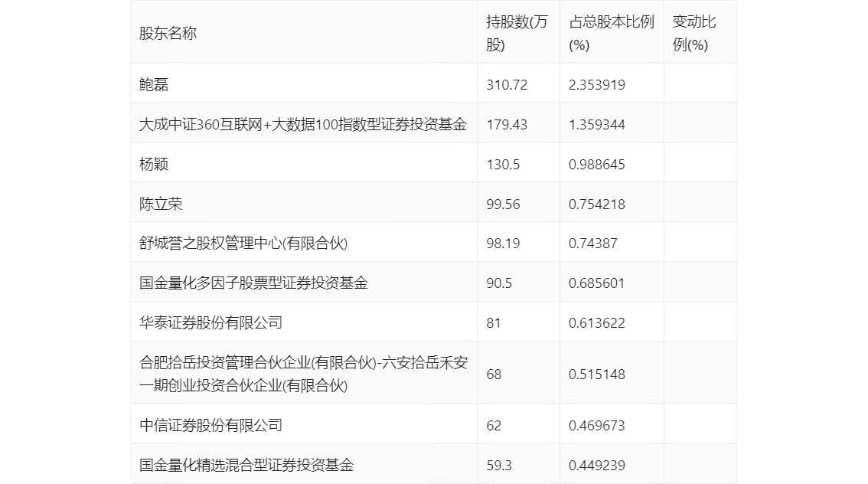Image resolution: width=868 pixels, height=484 pixels.
Task: Click the 持股数(万股) column header
Action: tap(517, 33)
